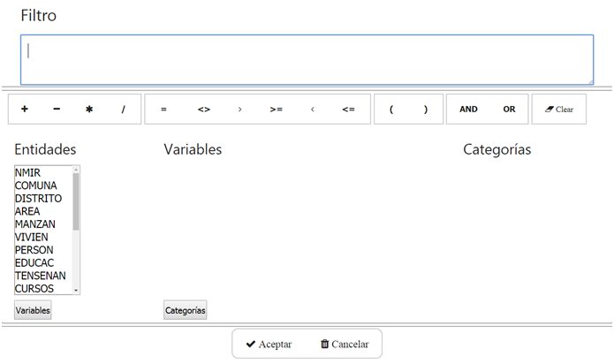This screenshot has height=364, width=614.
Task: Clear the filter with eraser button
Action: pyautogui.click(x=559, y=110)
